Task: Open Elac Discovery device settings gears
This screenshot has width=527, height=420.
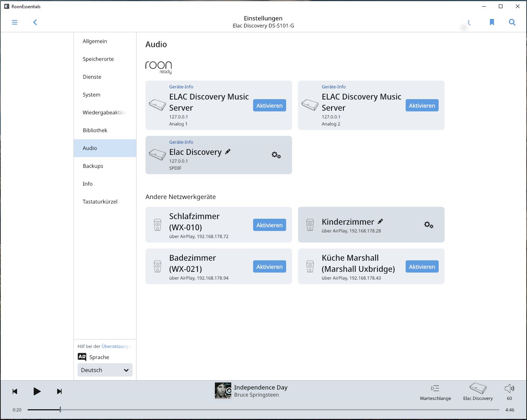Action: point(276,155)
